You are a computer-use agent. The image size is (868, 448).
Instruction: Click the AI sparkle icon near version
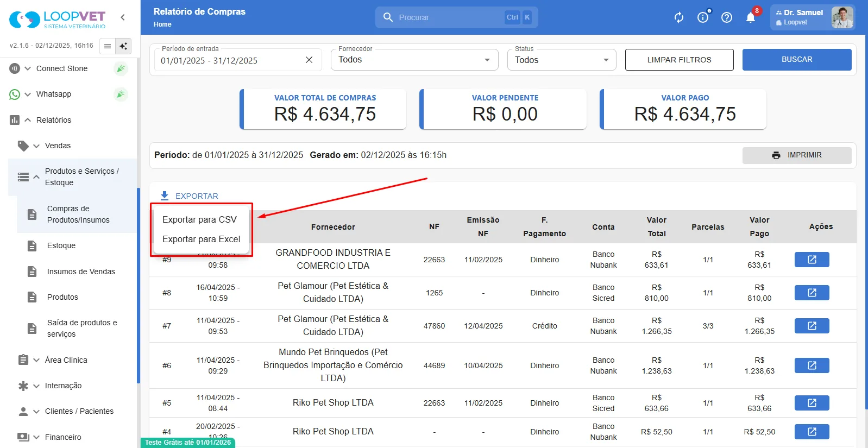pos(123,46)
